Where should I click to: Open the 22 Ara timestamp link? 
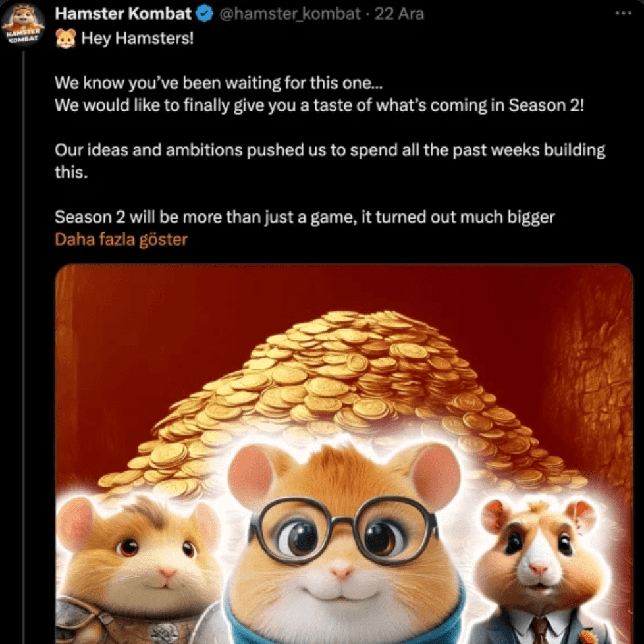tap(399, 14)
